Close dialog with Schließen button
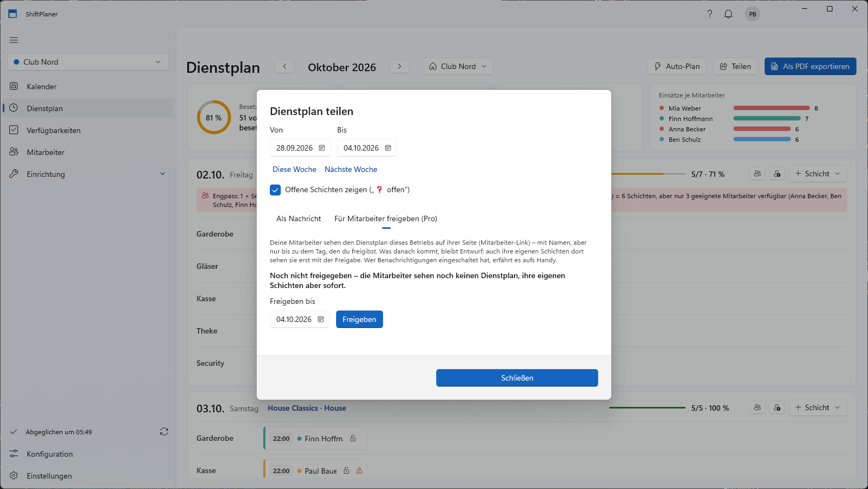This screenshot has width=868, height=489. pyautogui.click(x=517, y=378)
